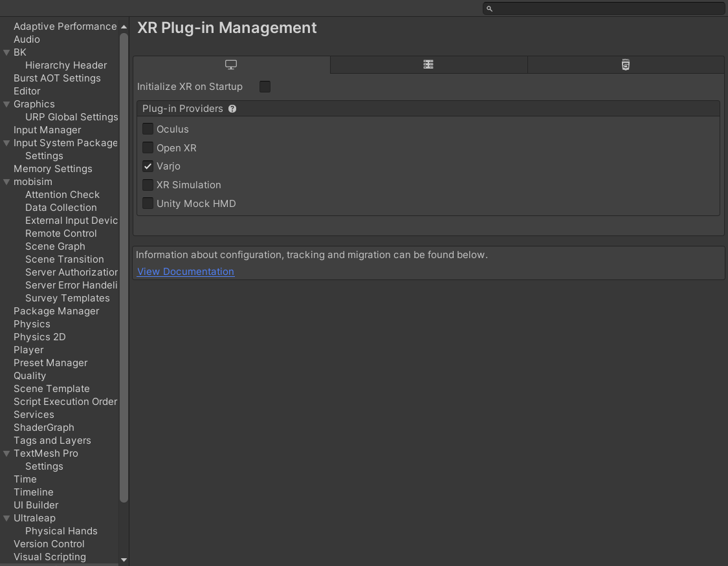Select URP Global Settings
This screenshot has width=728, height=566.
pyautogui.click(x=71, y=117)
